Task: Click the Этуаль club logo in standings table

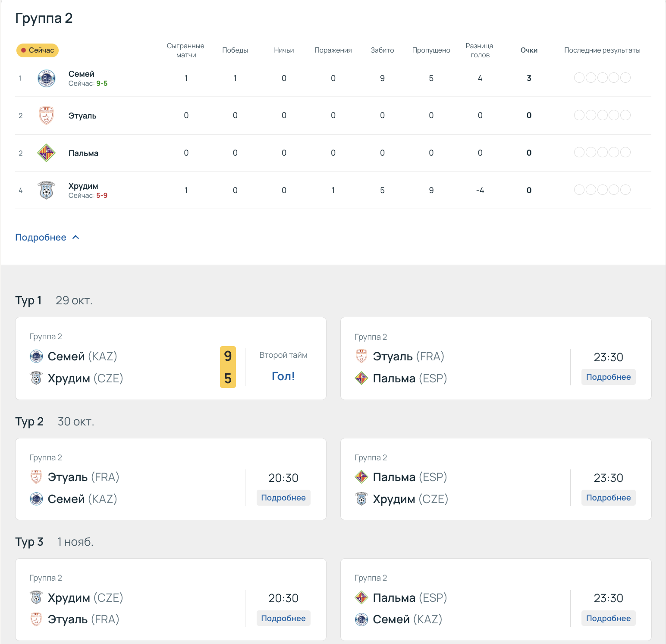Action: (x=46, y=116)
